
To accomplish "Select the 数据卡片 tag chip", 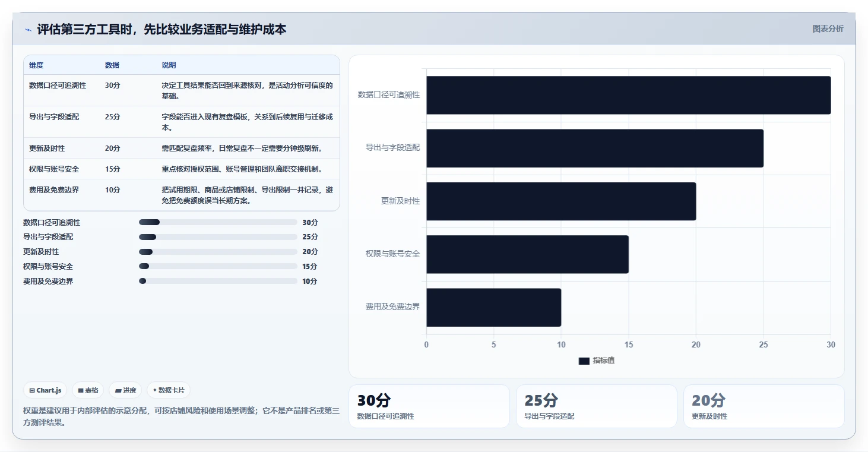I will click(x=169, y=390).
